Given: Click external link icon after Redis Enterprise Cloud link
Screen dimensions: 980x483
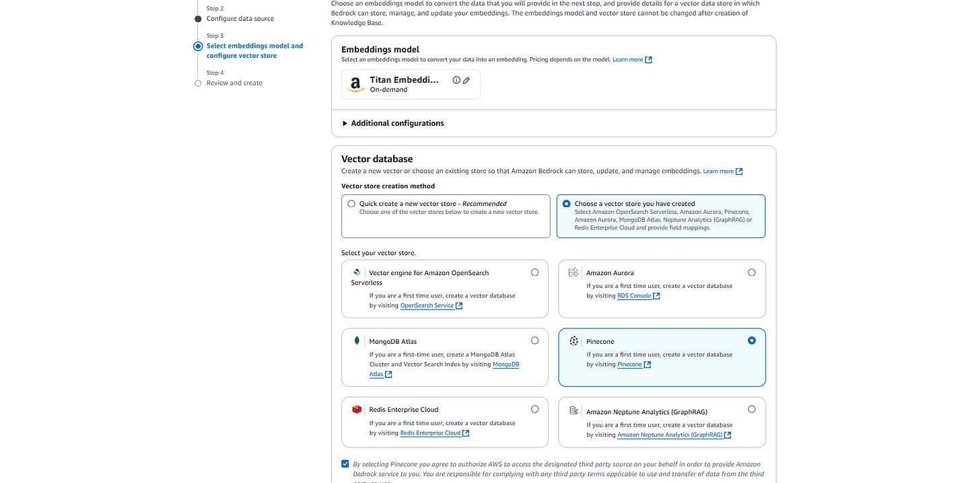Looking at the screenshot, I should pos(466,433).
